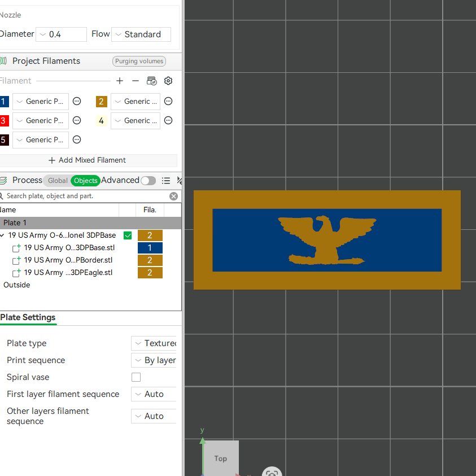Toggle printable checkbox for 3DPBase object

(x=128, y=235)
